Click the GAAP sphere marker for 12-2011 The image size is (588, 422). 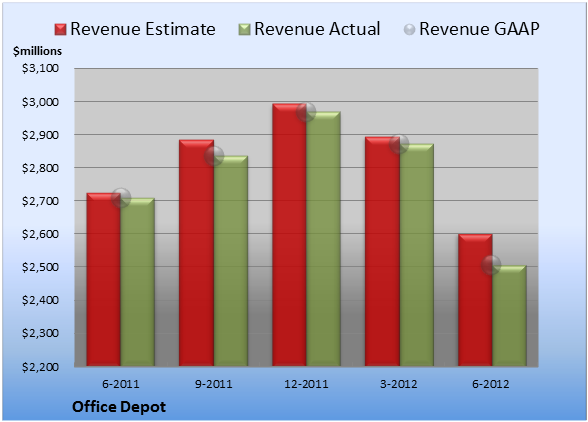point(306,112)
